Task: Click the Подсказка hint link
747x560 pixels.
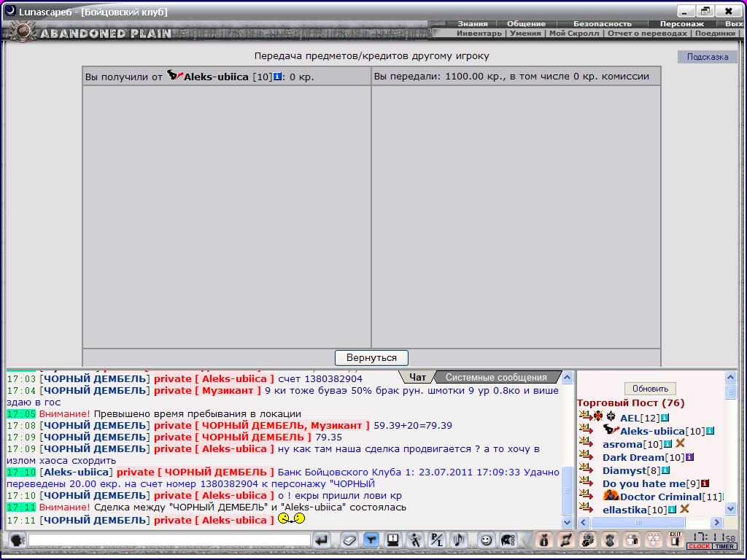Action: (x=708, y=57)
